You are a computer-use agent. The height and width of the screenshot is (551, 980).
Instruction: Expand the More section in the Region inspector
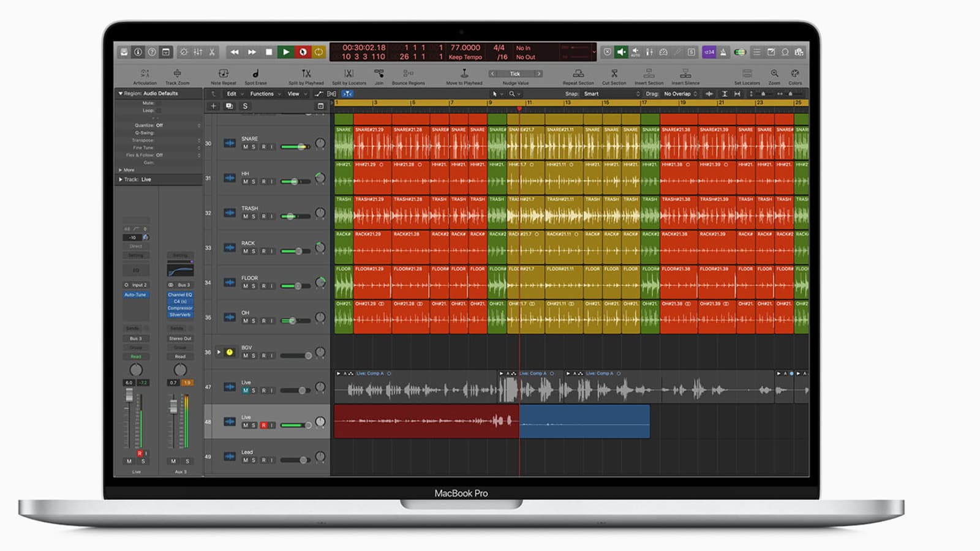click(x=121, y=170)
